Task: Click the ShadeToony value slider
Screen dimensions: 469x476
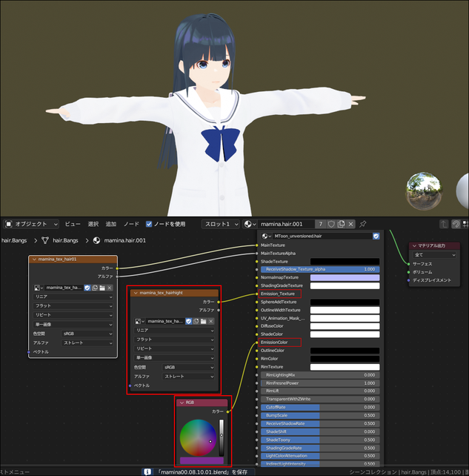Action: click(320, 440)
